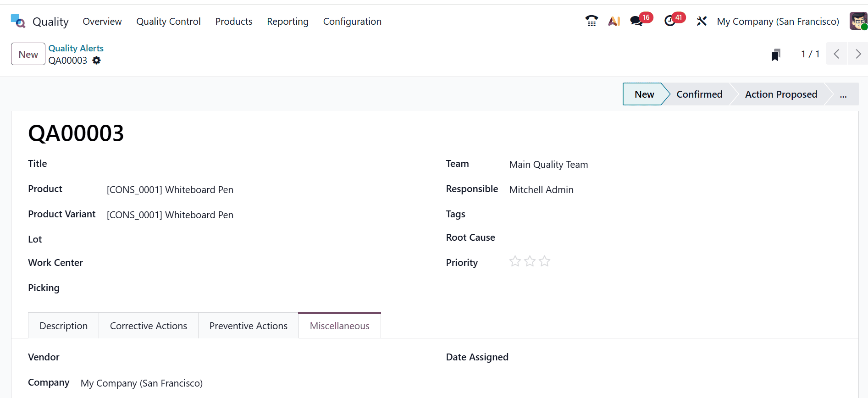The height and width of the screenshot is (398, 868).
Task: Launch the AI assistant icon
Action: click(614, 21)
